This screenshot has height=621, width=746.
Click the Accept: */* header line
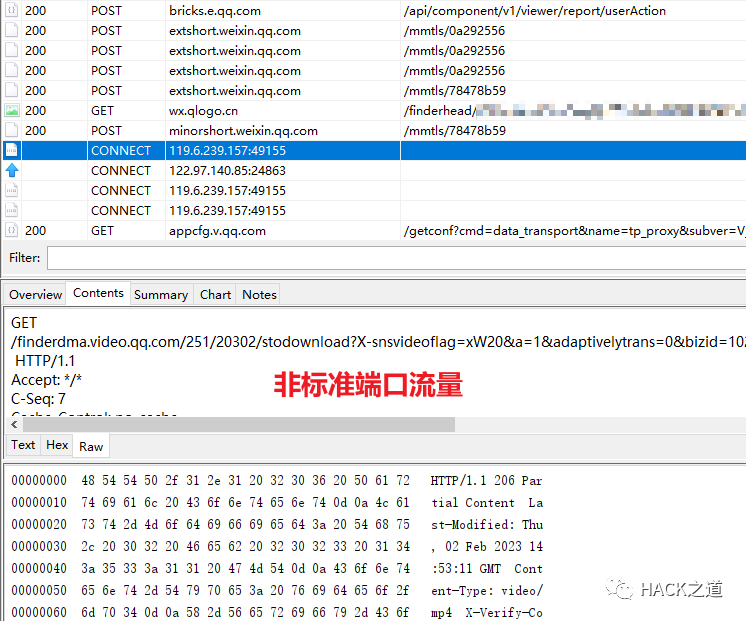pyautogui.click(x=46, y=380)
